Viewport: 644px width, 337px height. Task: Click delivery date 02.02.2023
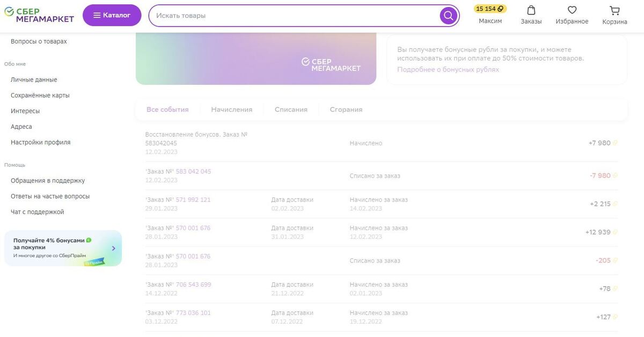[288, 209]
